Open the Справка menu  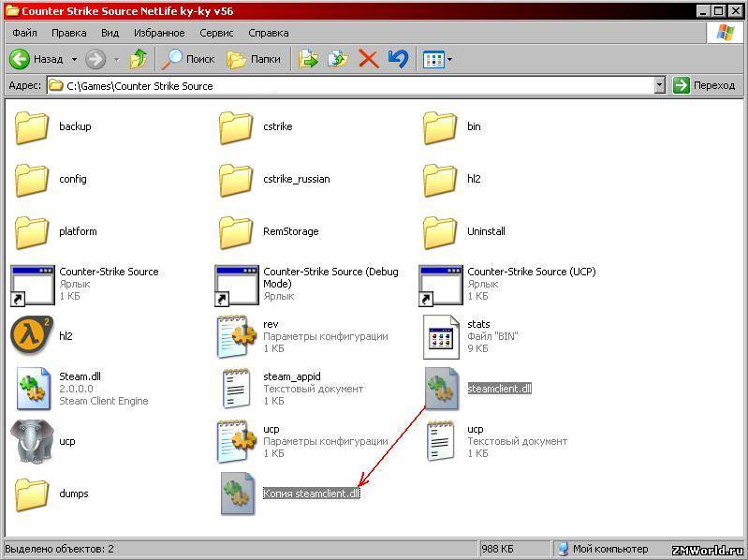click(269, 33)
